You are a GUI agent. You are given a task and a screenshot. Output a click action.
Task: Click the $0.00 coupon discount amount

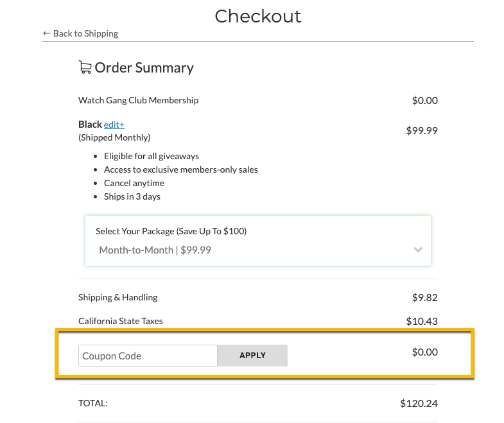tap(425, 352)
